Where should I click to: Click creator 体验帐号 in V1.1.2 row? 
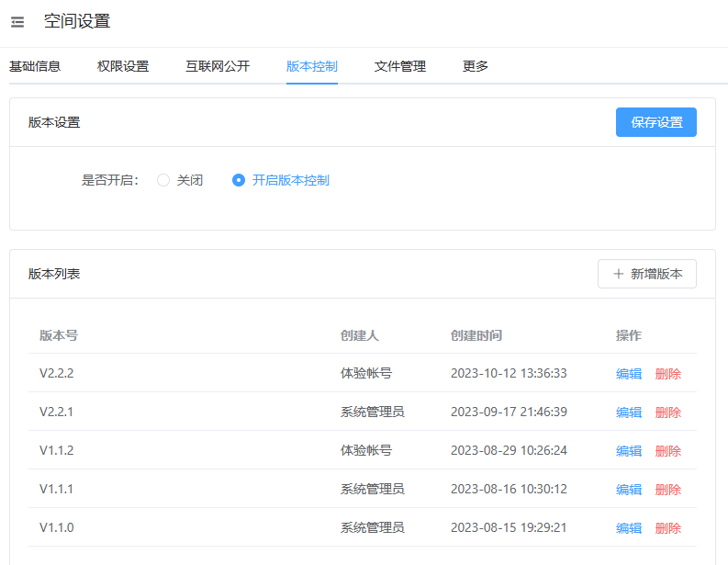click(366, 450)
